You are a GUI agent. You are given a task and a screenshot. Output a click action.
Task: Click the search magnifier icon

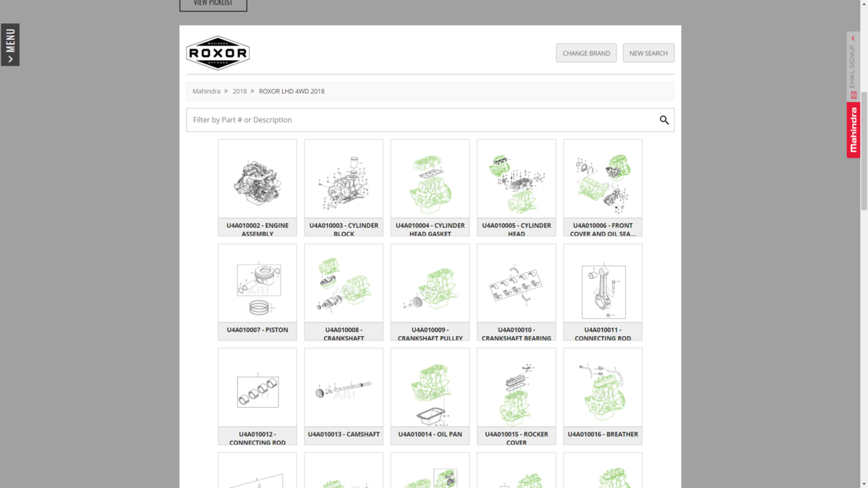coord(664,120)
